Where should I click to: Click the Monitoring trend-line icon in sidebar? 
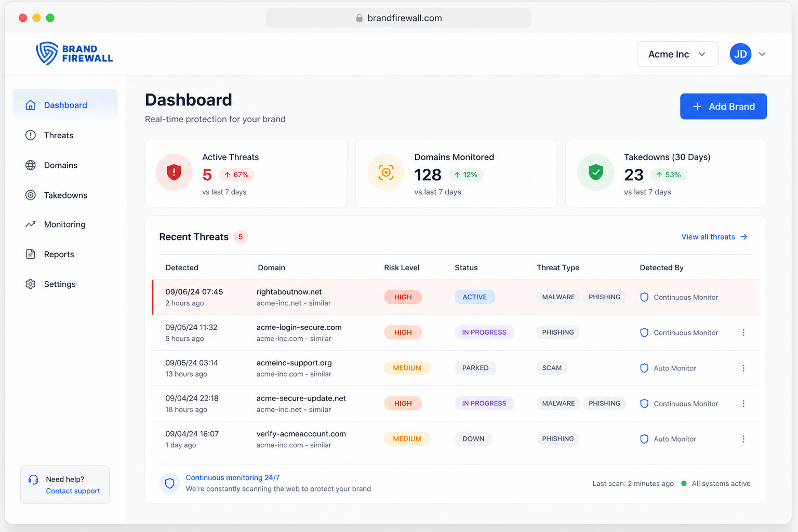[31, 224]
